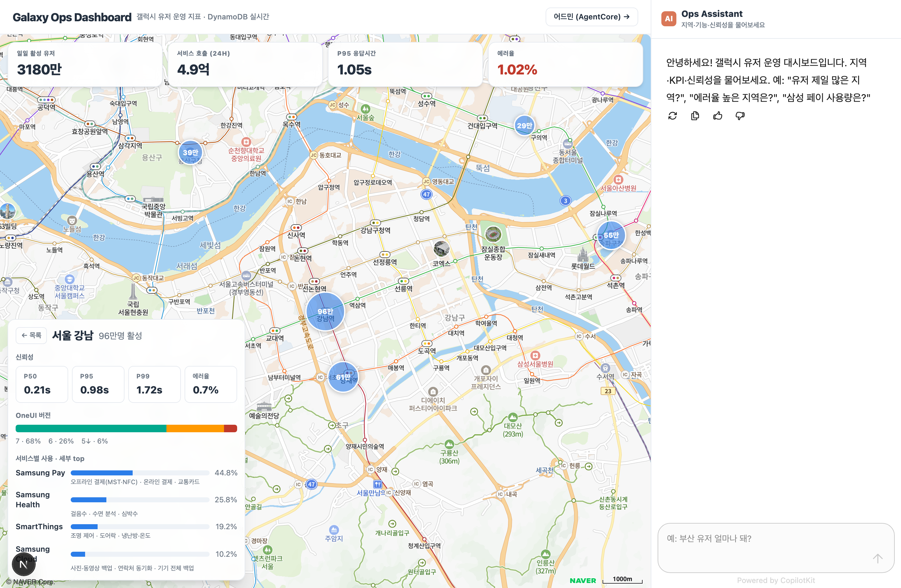901x588 pixels.
Task: Click the red OneUI 5↓ version bar segment
Action: coord(231,428)
